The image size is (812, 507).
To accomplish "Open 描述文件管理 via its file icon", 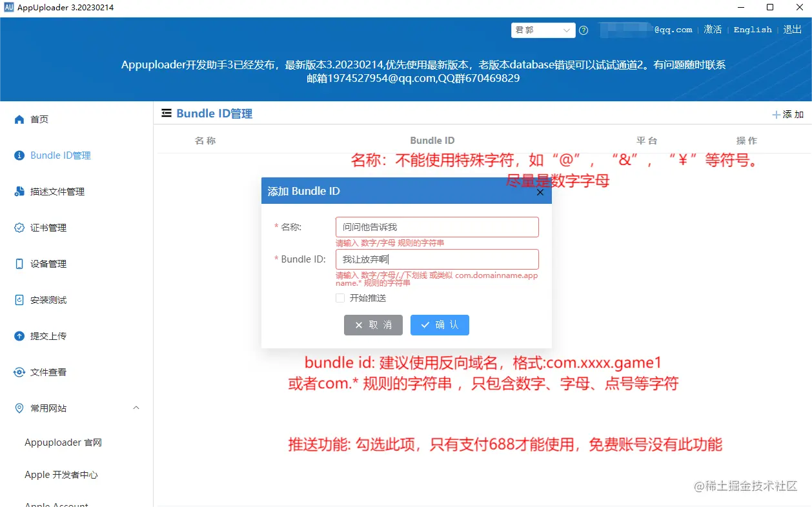I will pyautogui.click(x=18, y=191).
